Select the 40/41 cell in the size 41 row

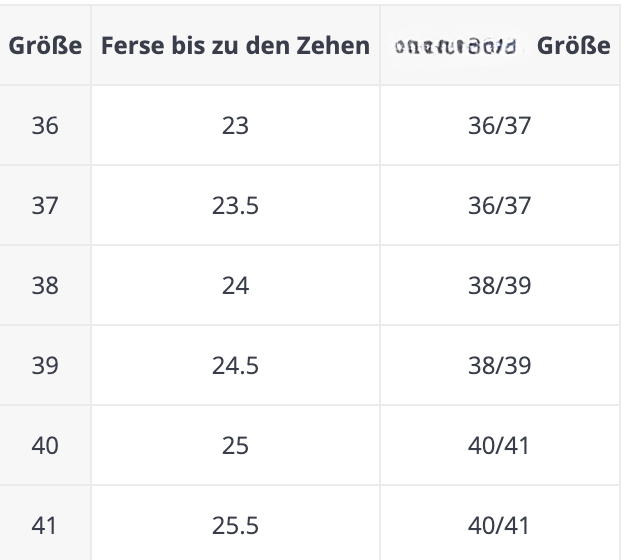pos(499,525)
